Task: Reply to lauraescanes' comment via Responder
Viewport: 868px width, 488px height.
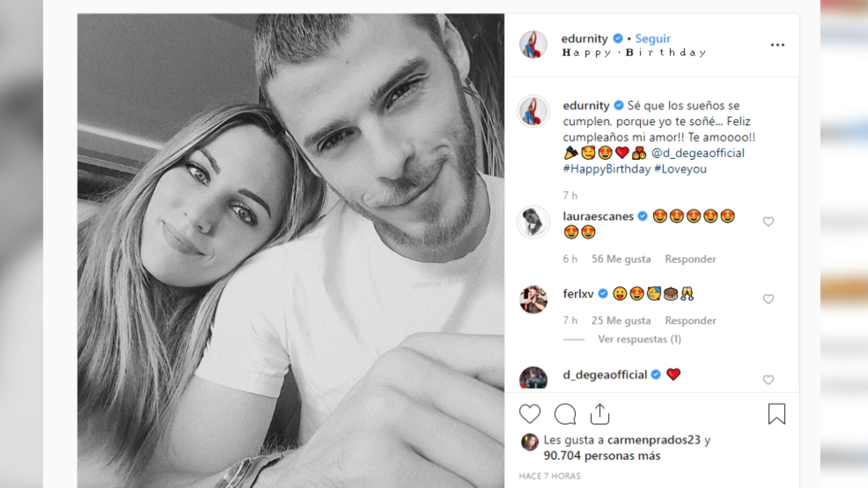Action: click(x=690, y=259)
